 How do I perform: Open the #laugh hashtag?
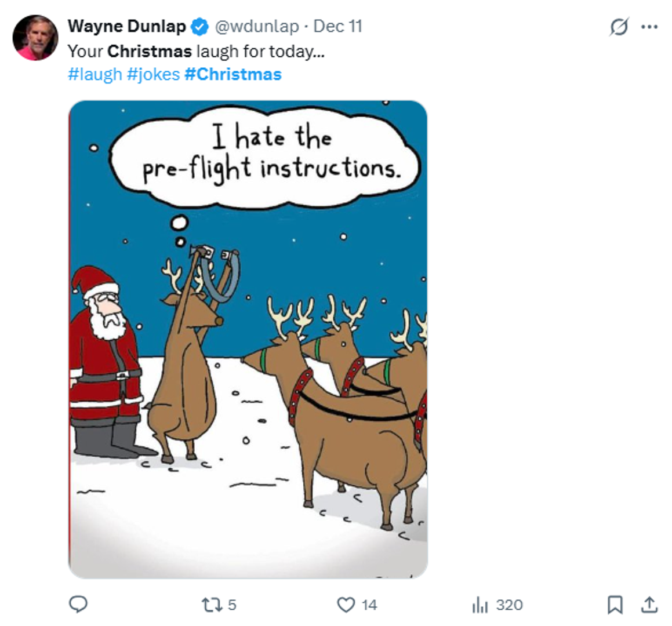tap(95, 75)
